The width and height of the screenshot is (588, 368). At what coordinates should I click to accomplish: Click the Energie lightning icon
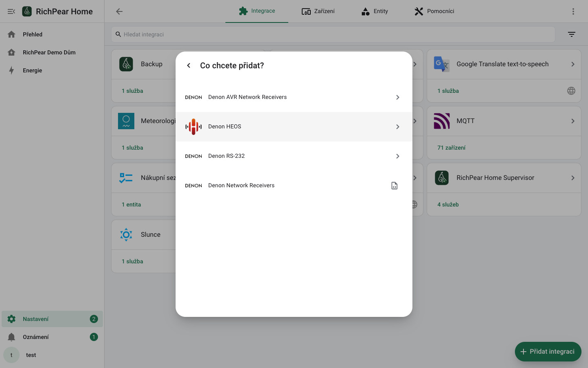[x=11, y=70]
